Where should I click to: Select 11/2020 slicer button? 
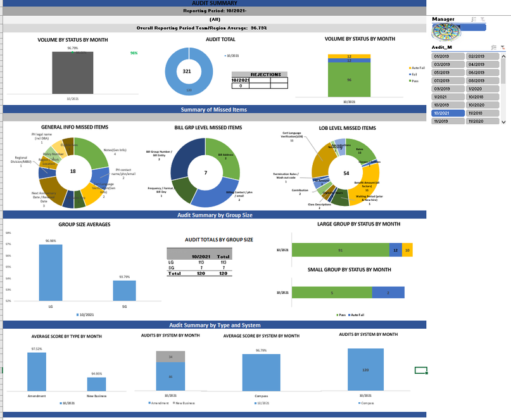[x=483, y=121]
